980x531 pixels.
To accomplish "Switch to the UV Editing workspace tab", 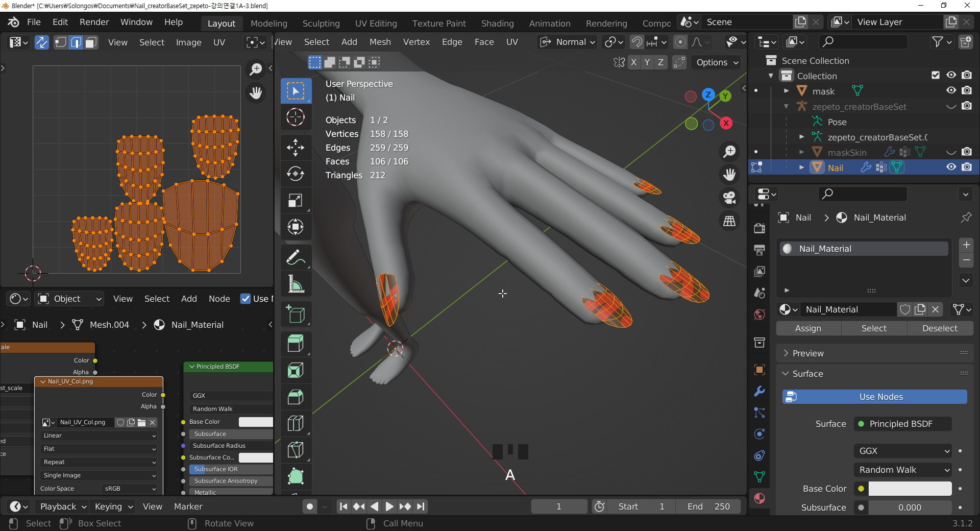I will click(x=376, y=23).
